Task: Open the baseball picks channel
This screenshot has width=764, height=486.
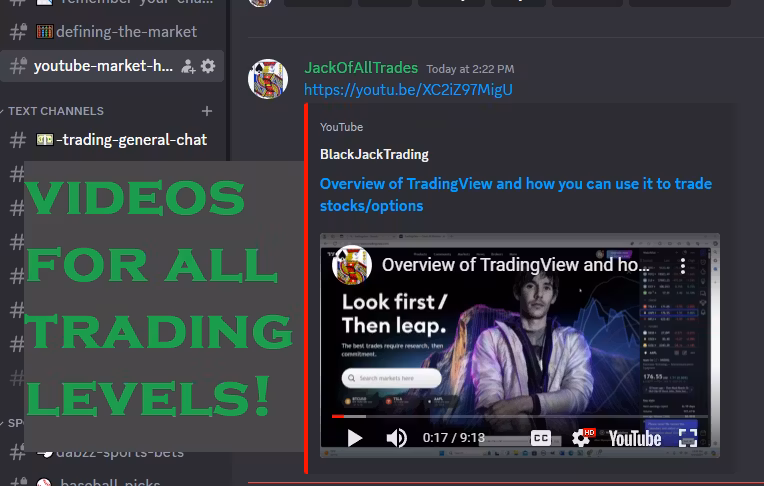Action: pyautogui.click(x=112, y=482)
